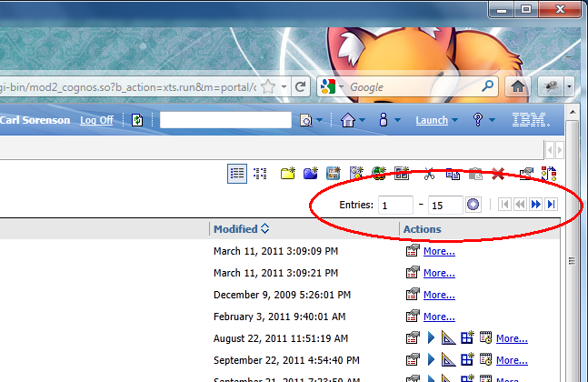Sort by the Modified column
588x382 pixels.
[241, 228]
